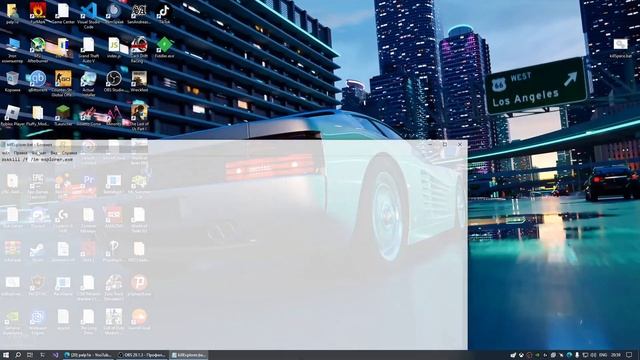Open the Формат menu in Notepad
This screenshot has height=360, width=640.
point(39,153)
